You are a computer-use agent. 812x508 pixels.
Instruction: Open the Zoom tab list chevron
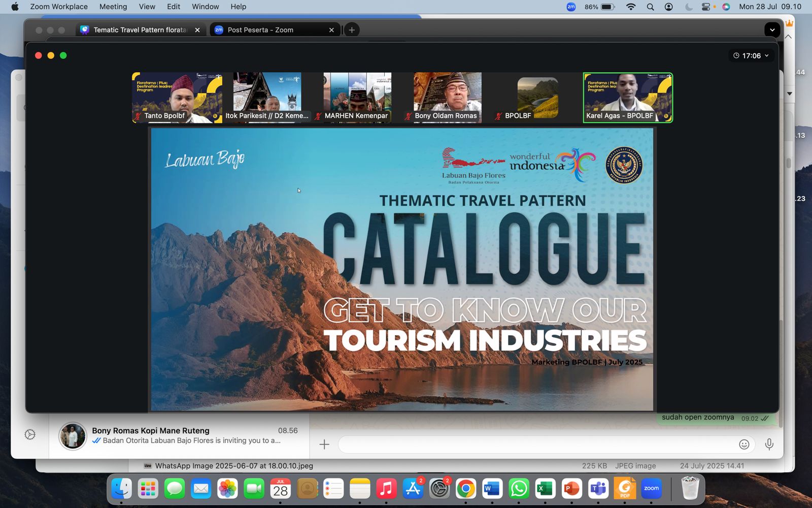coord(772,29)
